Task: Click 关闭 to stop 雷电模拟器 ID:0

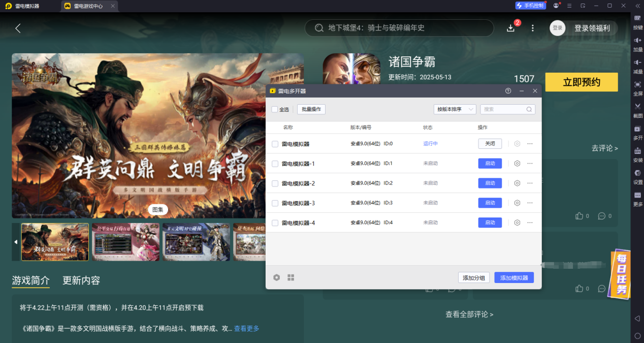Action: coord(490,144)
